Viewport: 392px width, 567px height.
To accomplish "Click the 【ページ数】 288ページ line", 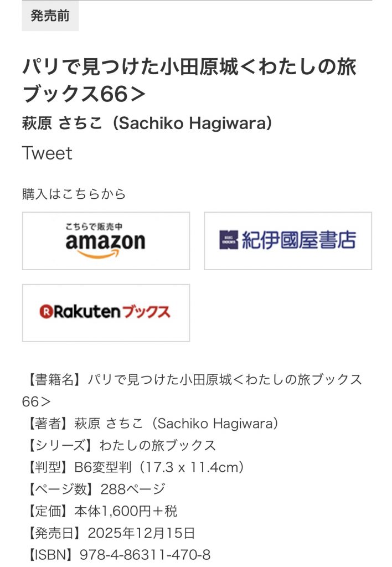I will [x=94, y=489].
